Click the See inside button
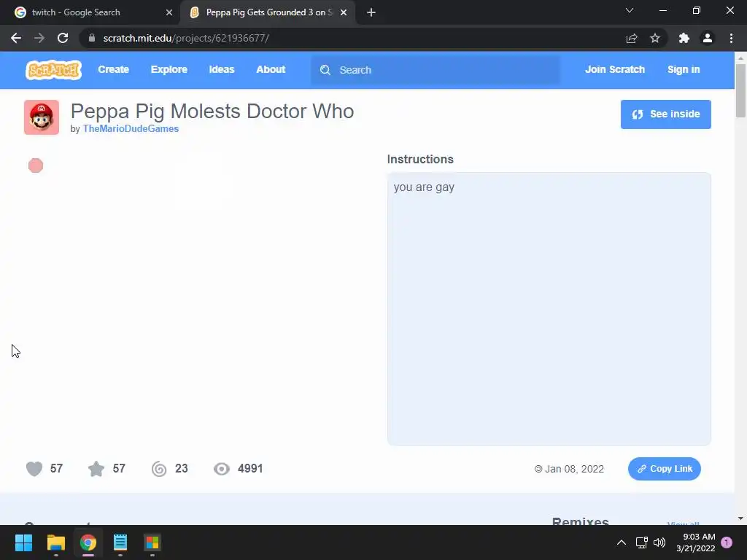747x560 pixels. coord(665,114)
